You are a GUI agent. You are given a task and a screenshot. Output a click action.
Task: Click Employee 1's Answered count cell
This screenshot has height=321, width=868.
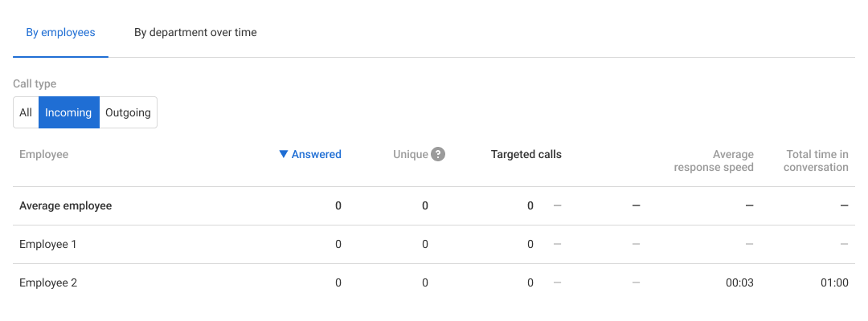(338, 244)
